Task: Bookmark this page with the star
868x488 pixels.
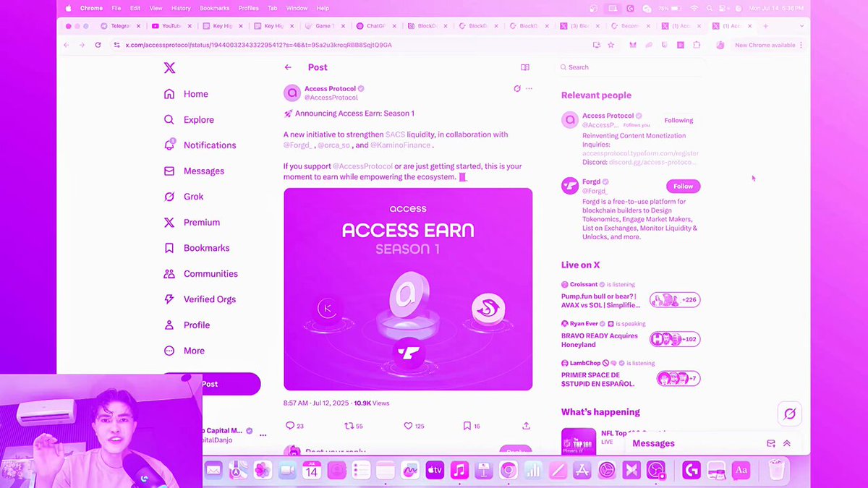Action: 610,45
